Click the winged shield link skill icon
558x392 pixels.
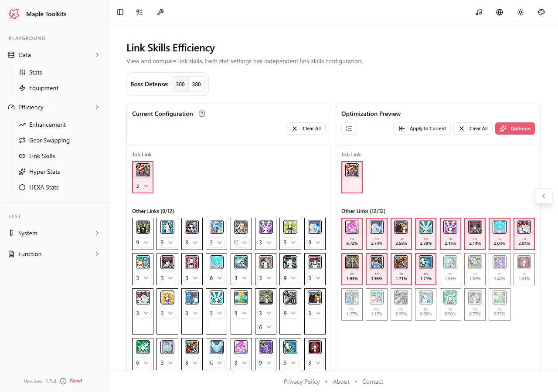tap(217, 347)
